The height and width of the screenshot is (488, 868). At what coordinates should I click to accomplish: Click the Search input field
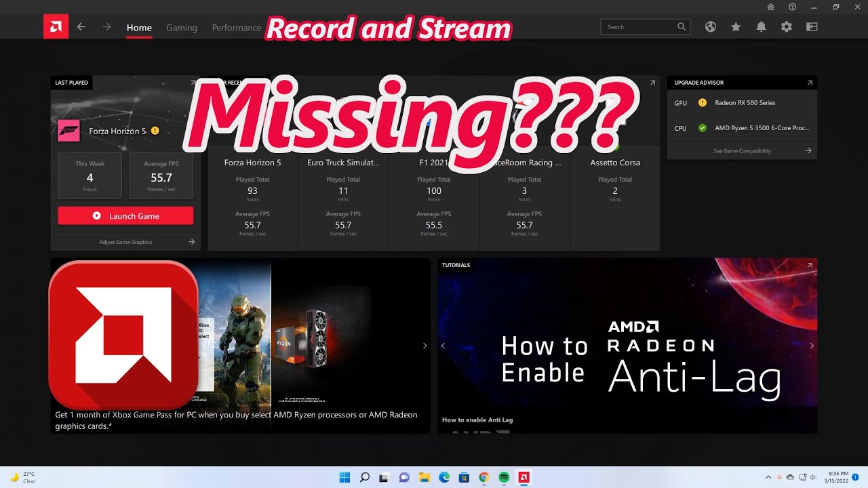coord(645,27)
